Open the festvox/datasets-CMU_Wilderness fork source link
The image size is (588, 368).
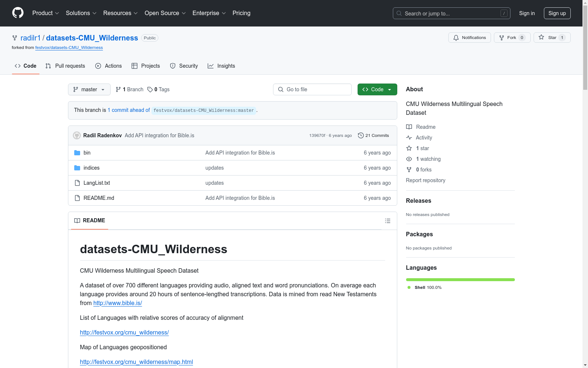[x=69, y=47]
